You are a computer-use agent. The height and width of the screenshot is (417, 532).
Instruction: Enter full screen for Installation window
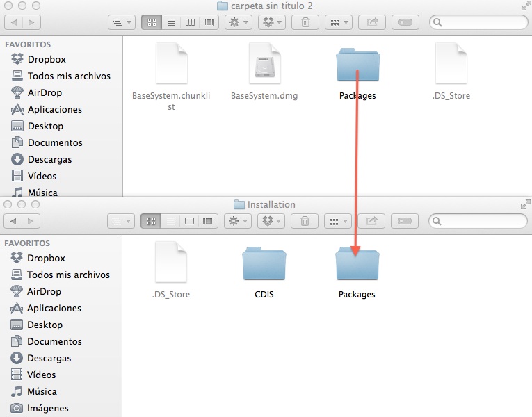point(525,204)
